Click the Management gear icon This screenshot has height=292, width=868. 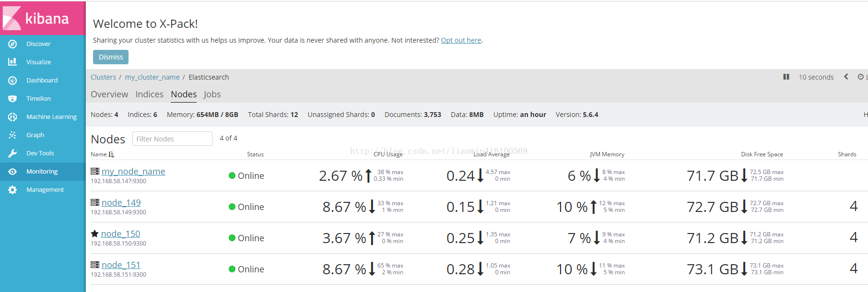[x=12, y=189]
